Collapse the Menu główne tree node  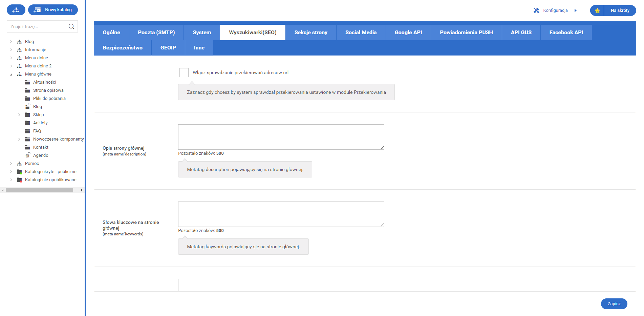[x=11, y=74]
